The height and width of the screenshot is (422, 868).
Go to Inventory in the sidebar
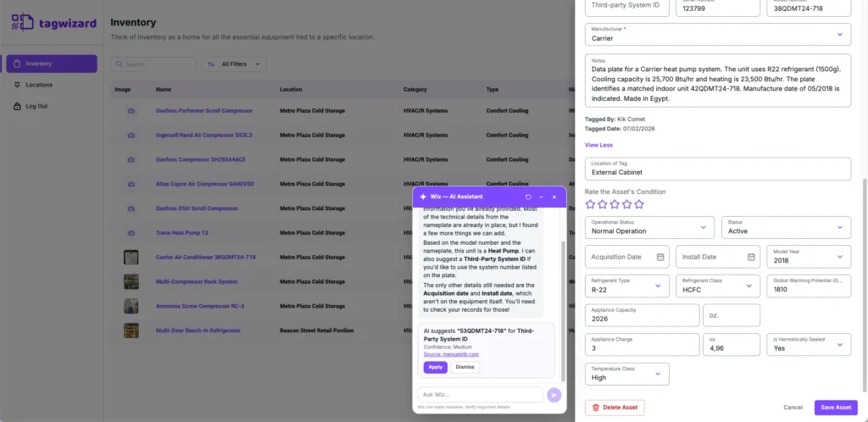tap(52, 64)
